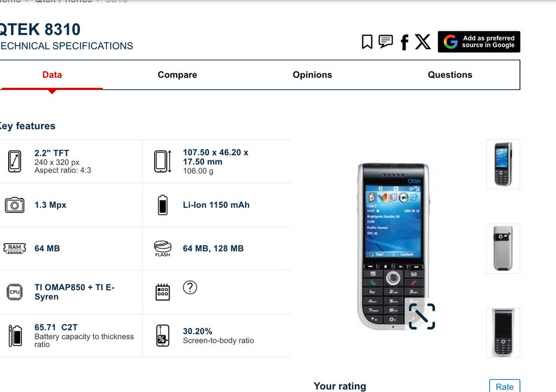This screenshot has height=392, width=556.
Task: Click the bookmark icon near the title
Action: [x=367, y=42]
